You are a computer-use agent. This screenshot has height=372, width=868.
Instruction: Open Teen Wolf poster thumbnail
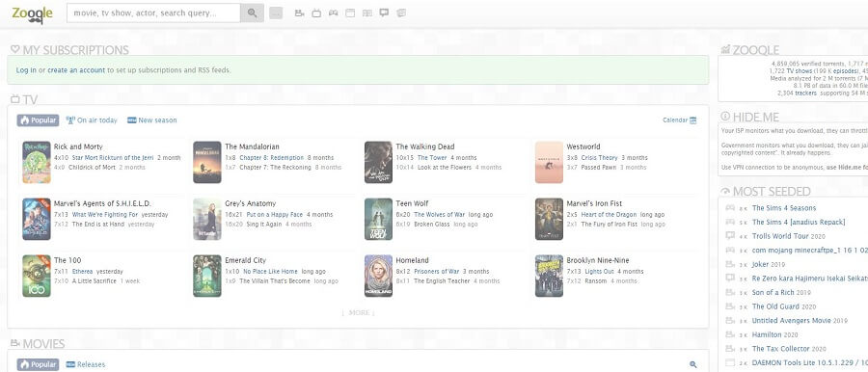click(x=378, y=219)
